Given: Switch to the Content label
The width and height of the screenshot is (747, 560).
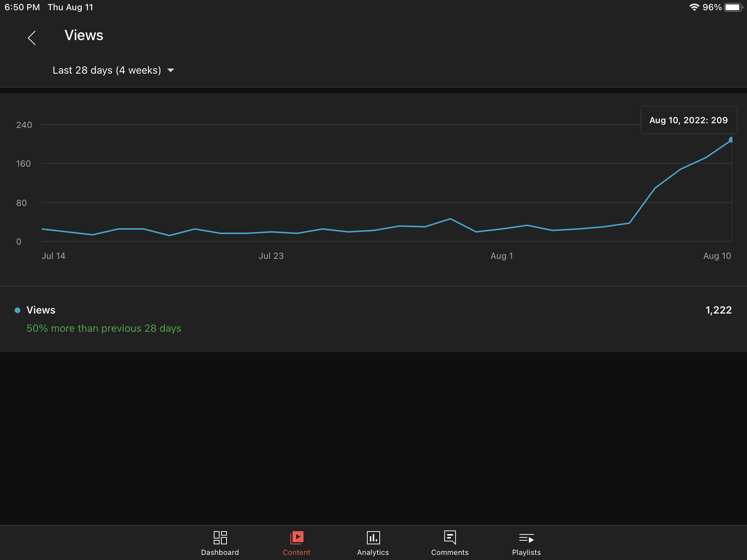Looking at the screenshot, I should coord(297,552).
